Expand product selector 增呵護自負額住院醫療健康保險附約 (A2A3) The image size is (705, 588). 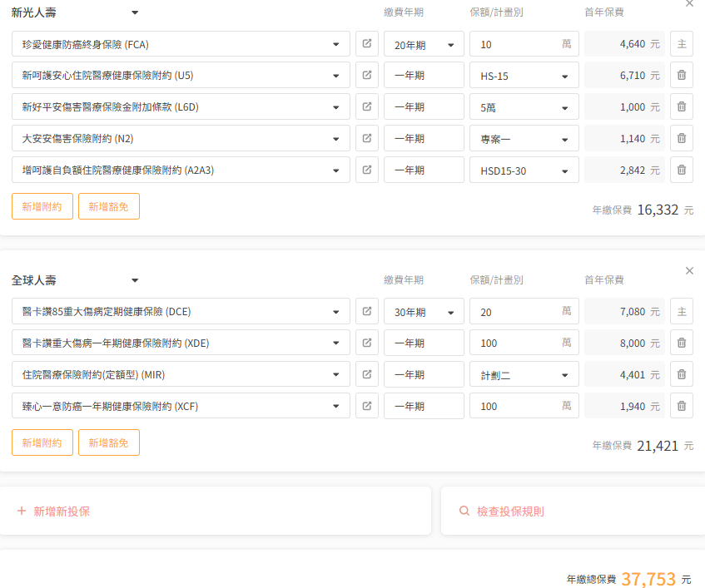[x=181, y=170]
